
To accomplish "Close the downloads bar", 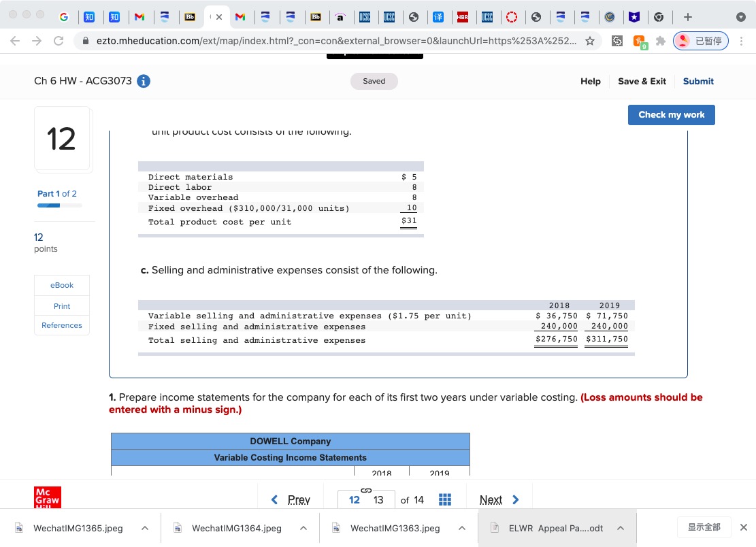I will (744, 527).
